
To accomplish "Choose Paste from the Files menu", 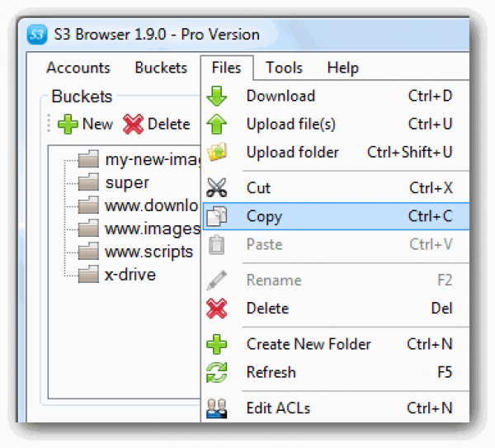I will 335,244.
